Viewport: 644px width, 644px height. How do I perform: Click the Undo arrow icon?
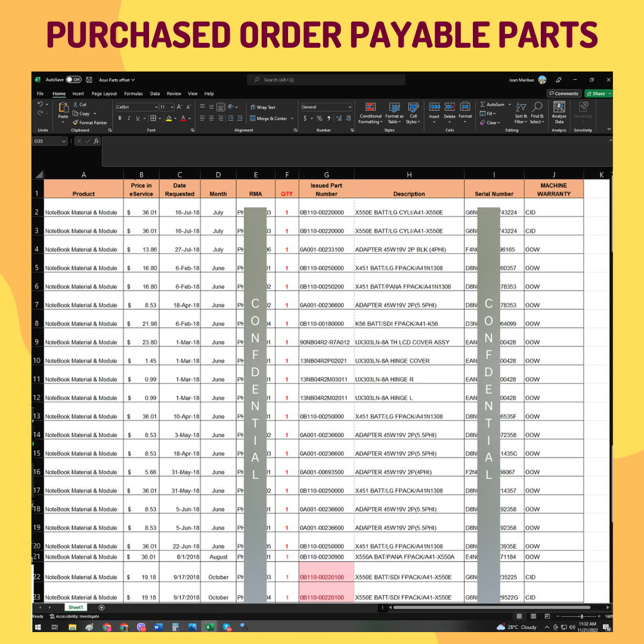40,104
